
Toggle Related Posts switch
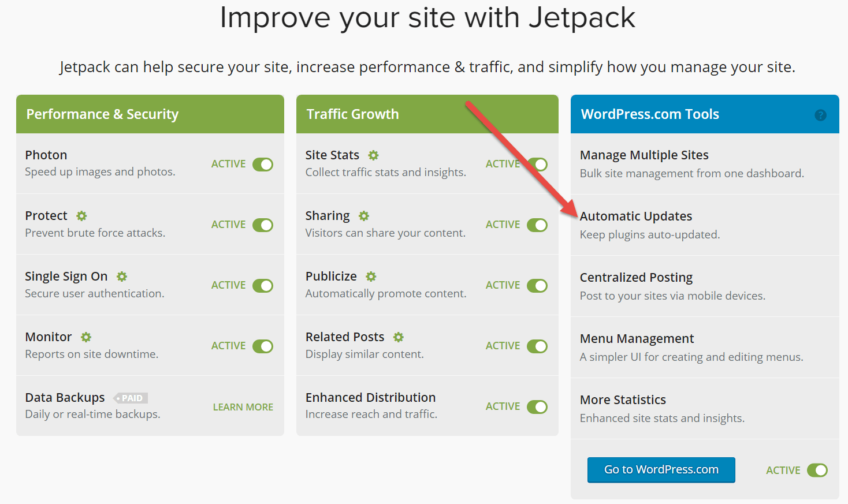click(x=537, y=346)
